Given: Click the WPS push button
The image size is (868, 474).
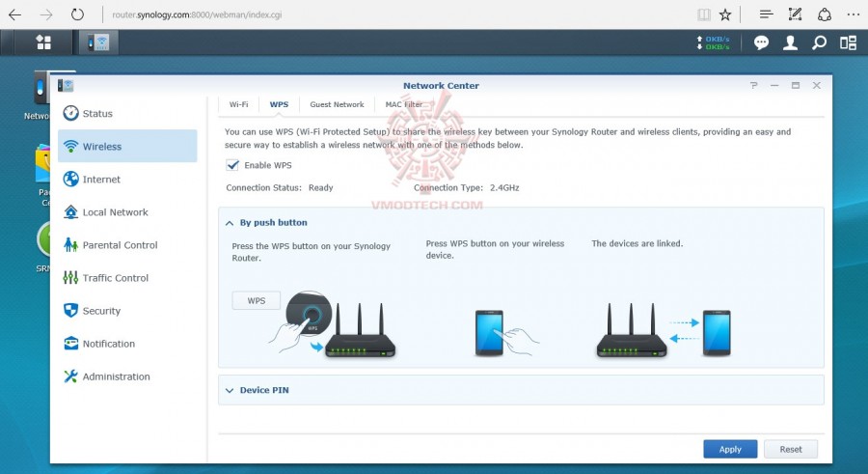Looking at the screenshot, I should (x=257, y=300).
